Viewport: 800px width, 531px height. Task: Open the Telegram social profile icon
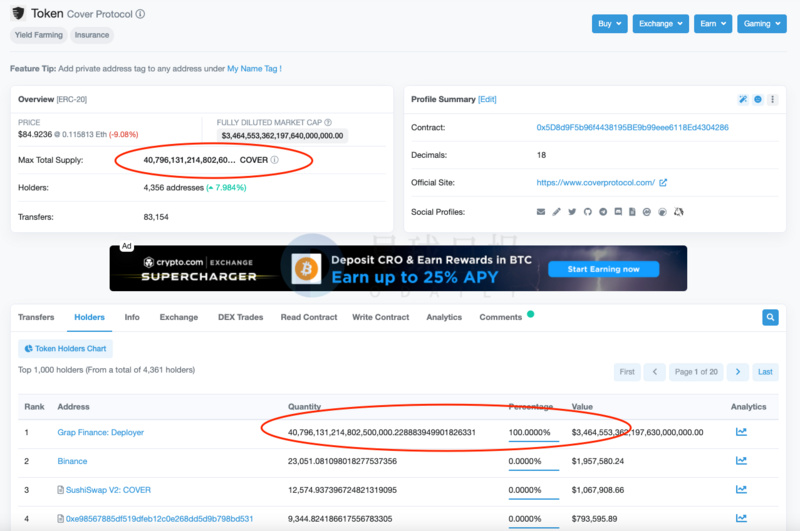point(602,212)
